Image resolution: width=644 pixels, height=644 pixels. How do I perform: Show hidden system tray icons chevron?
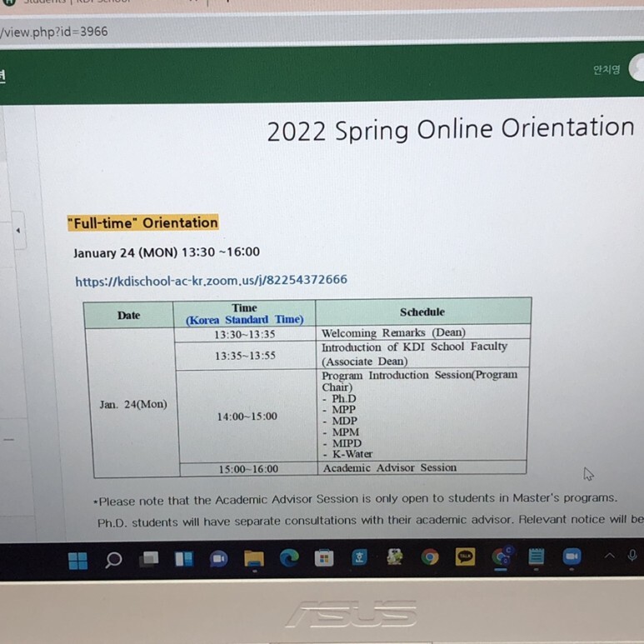(610, 556)
